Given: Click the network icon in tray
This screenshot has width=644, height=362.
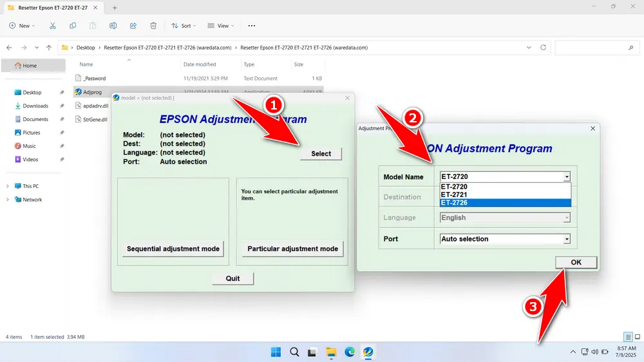Looking at the screenshot, I should [585, 352].
